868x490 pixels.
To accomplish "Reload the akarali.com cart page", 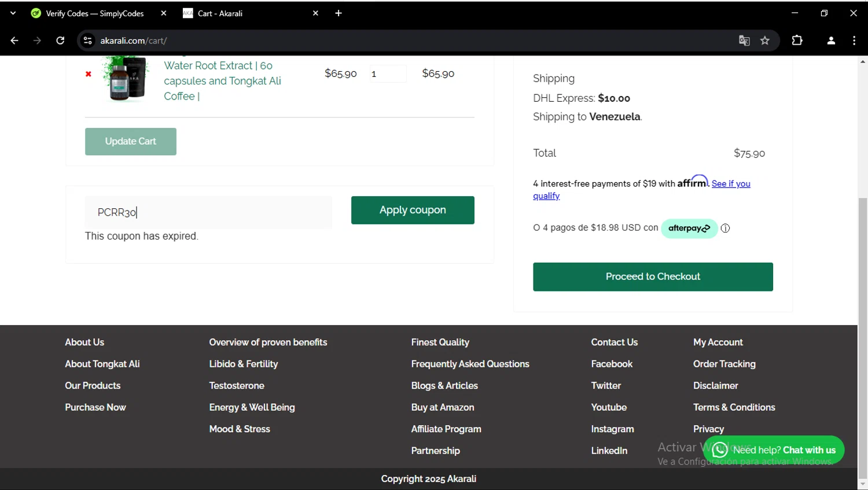I will [60, 40].
